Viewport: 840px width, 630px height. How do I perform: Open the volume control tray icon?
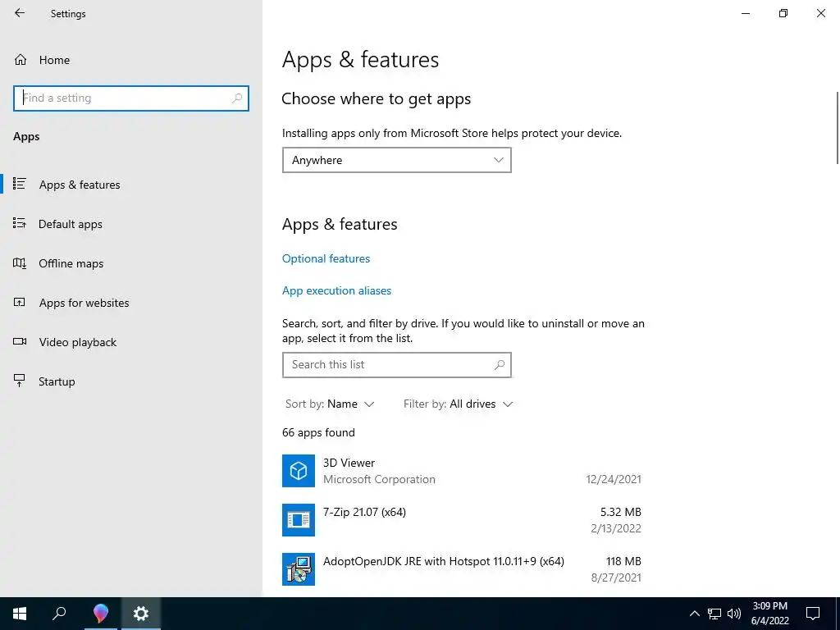click(x=734, y=614)
